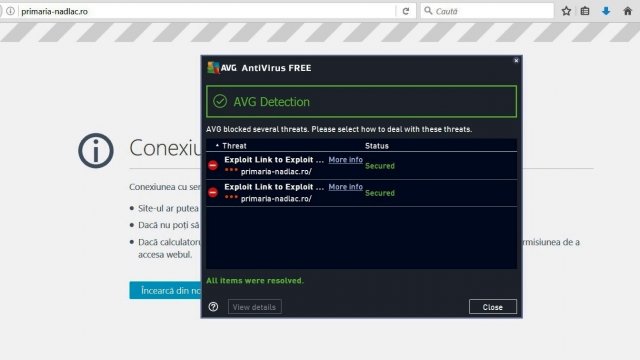Open More info for the second threat
Viewport: 640px width, 360px height.
345,187
